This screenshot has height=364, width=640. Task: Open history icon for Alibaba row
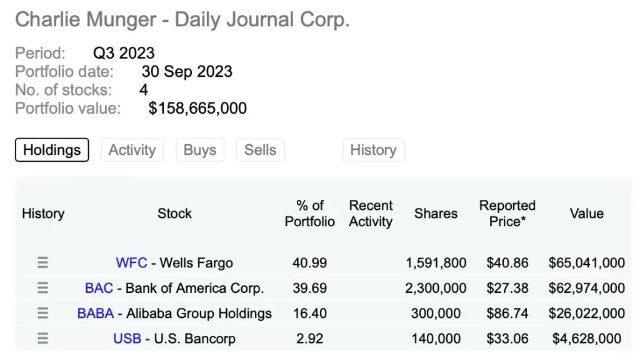[42, 313]
